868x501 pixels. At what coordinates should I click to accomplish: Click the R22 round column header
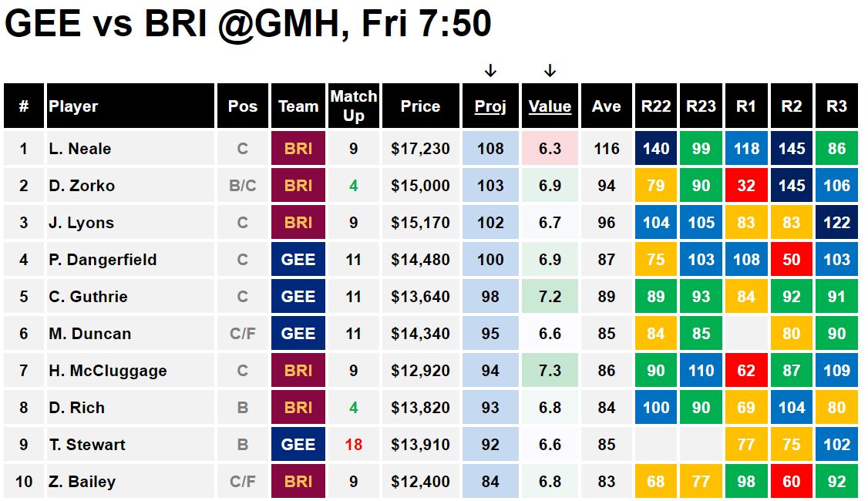656,106
